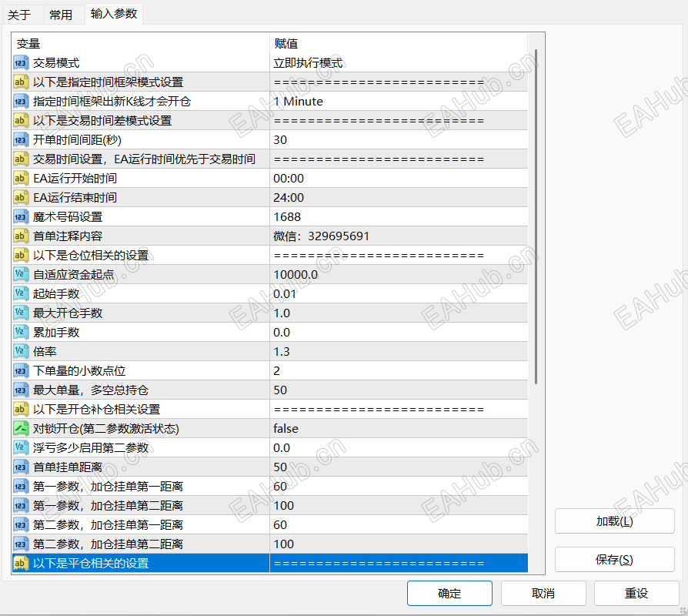Click the double icon beside 自适应资金起点

pos(20,274)
